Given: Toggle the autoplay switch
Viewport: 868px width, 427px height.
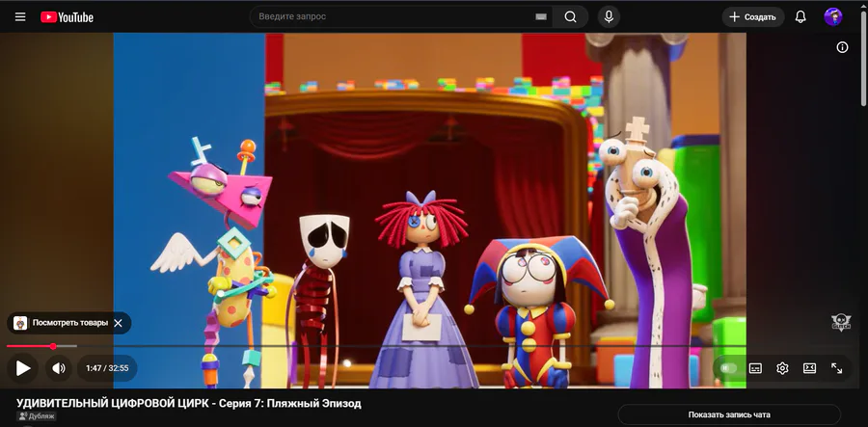Looking at the screenshot, I should 728,368.
